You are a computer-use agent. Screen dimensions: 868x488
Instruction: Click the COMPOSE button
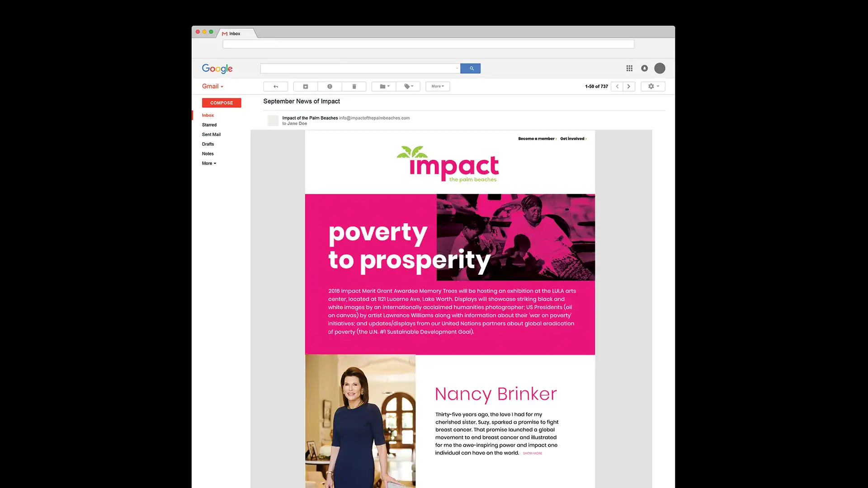click(222, 103)
